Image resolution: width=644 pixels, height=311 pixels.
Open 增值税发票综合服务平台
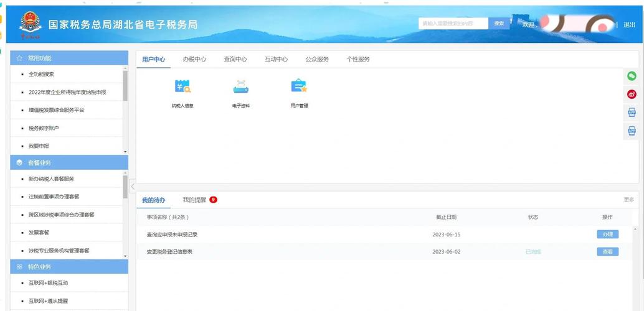pyautogui.click(x=56, y=110)
